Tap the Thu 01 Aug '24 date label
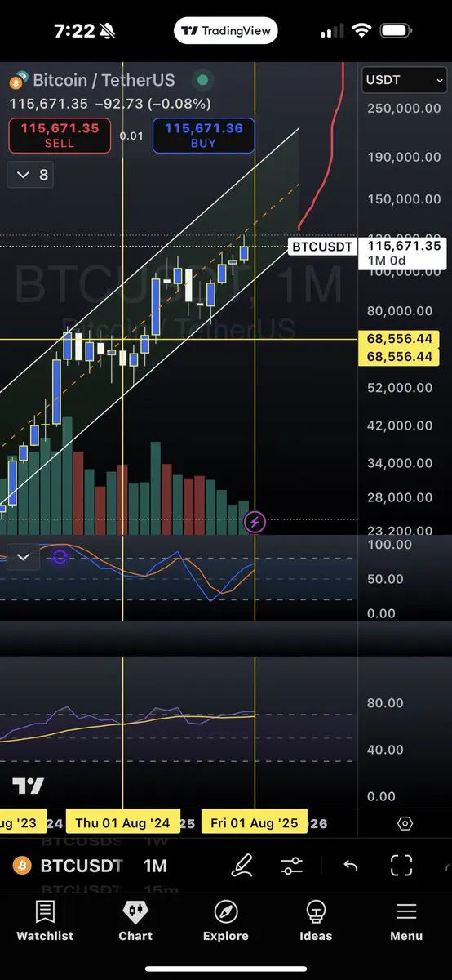This screenshot has width=452, height=980. coord(122,823)
